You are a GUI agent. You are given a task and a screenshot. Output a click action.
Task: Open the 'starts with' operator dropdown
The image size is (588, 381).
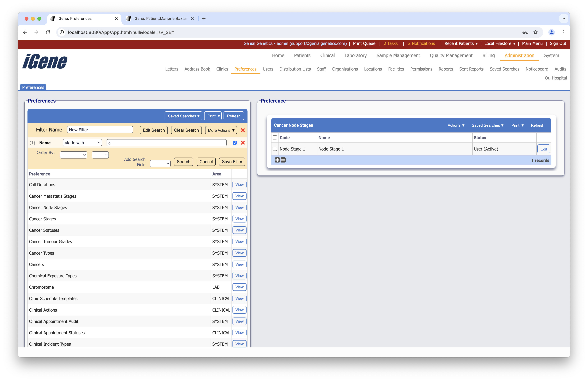(82, 143)
